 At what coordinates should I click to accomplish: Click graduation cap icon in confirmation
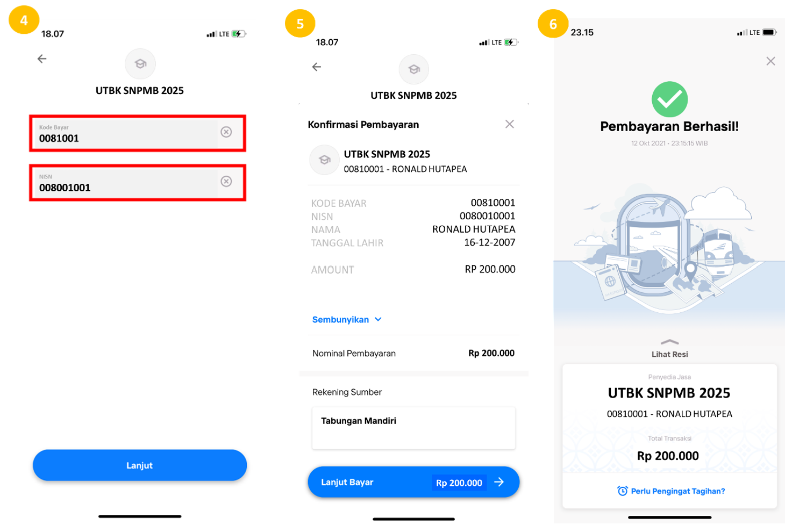pyautogui.click(x=325, y=160)
